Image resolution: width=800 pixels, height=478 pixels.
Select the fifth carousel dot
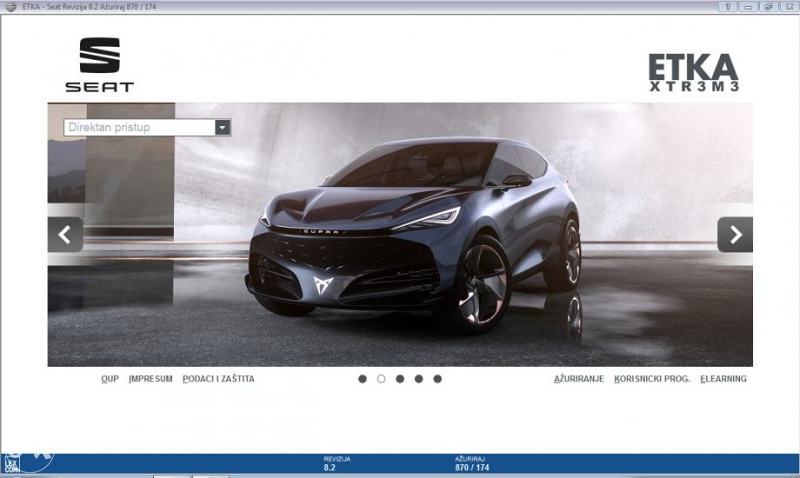(437, 379)
